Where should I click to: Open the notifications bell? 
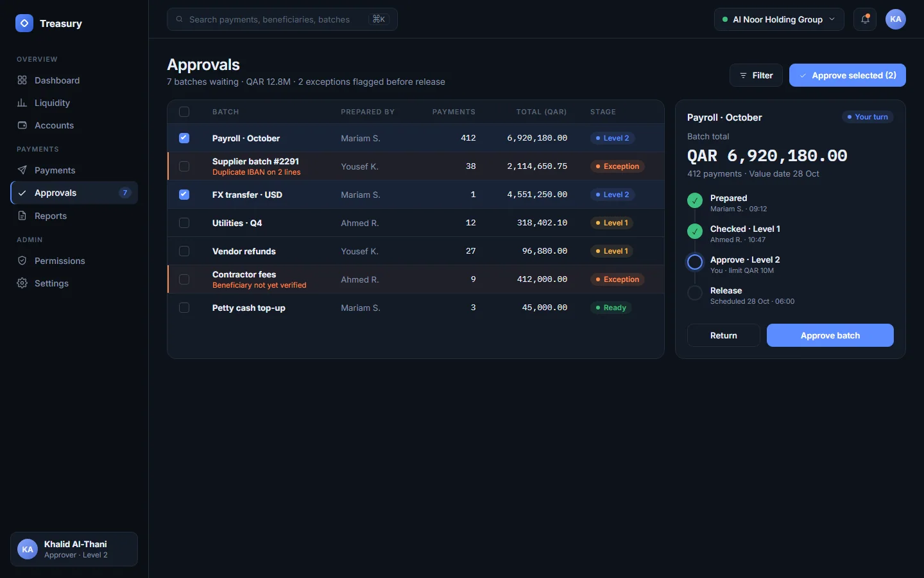click(x=865, y=19)
